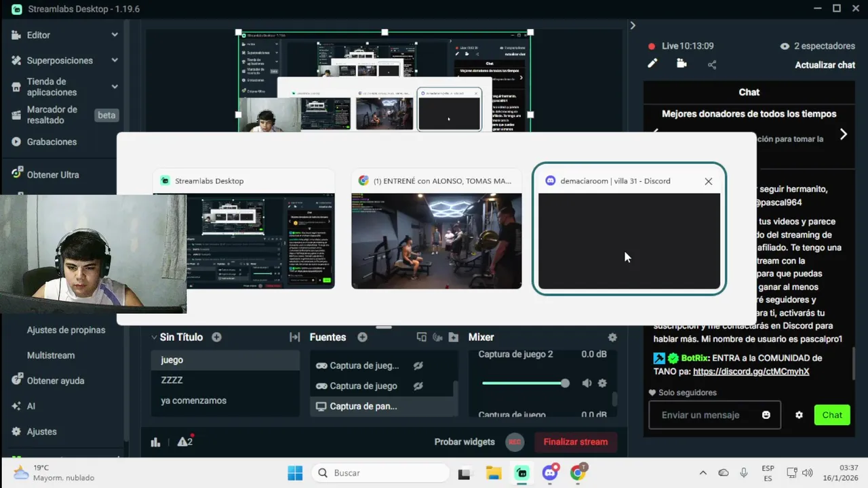The image size is (868, 488).
Task: Toggle visibility of Captura de jueg... source
Action: click(x=418, y=365)
